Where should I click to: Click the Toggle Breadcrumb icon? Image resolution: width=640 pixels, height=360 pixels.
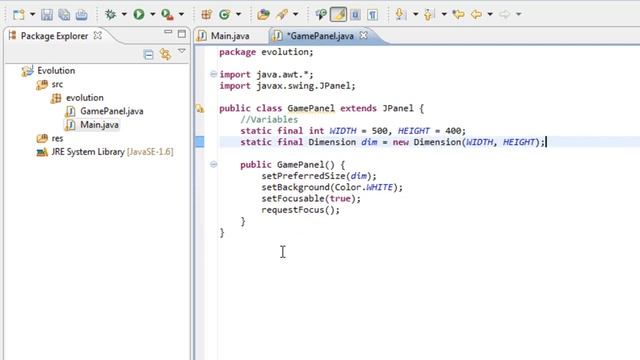click(x=321, y=15)
